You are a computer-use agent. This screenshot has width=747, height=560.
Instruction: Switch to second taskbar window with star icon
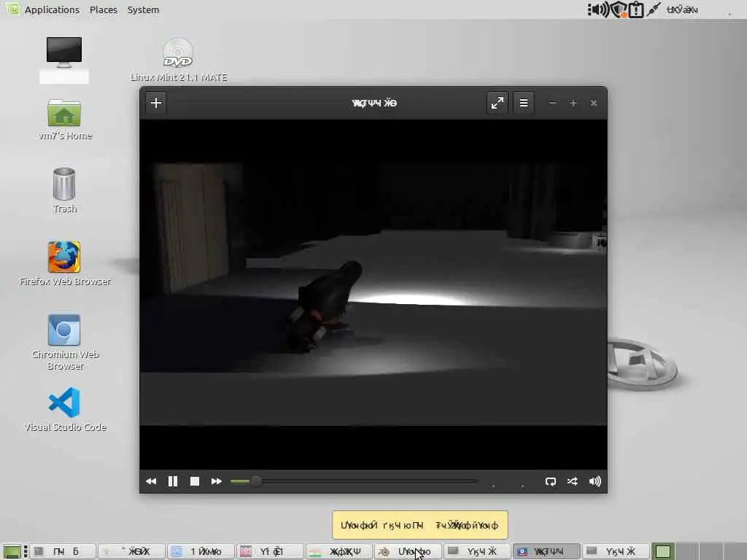tap(132, 551)
